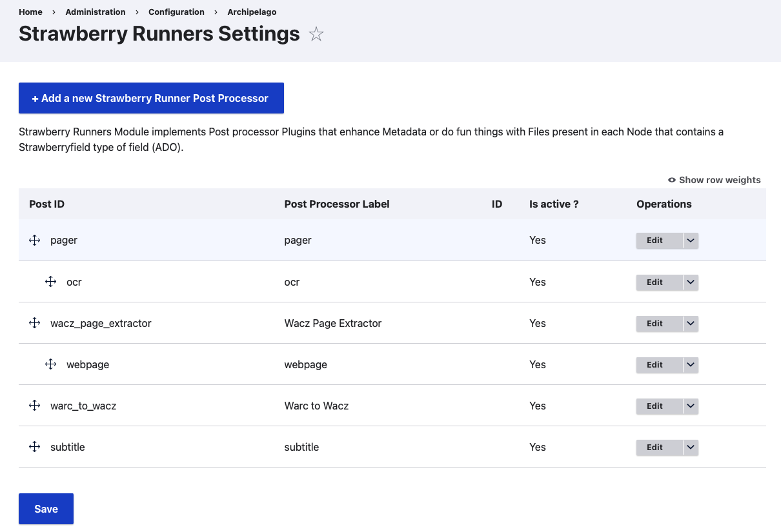Viewport: 781px width, 532px height.
Task: Click the Post Processor Label column header
Action: [x=337, y=204]
